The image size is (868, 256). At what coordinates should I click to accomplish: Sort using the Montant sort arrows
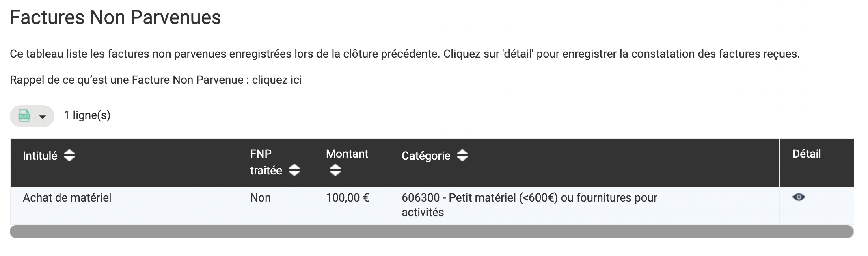pyautogui.click(x=335, y=170)
